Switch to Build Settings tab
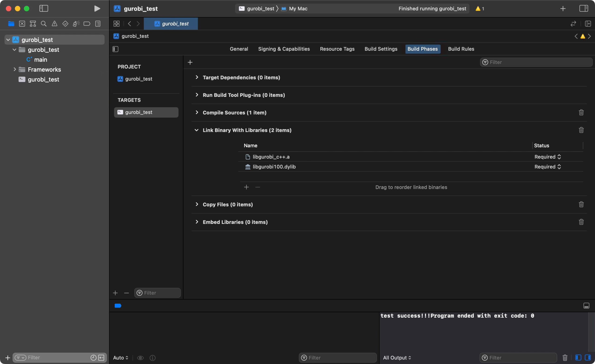 point(381,49)
